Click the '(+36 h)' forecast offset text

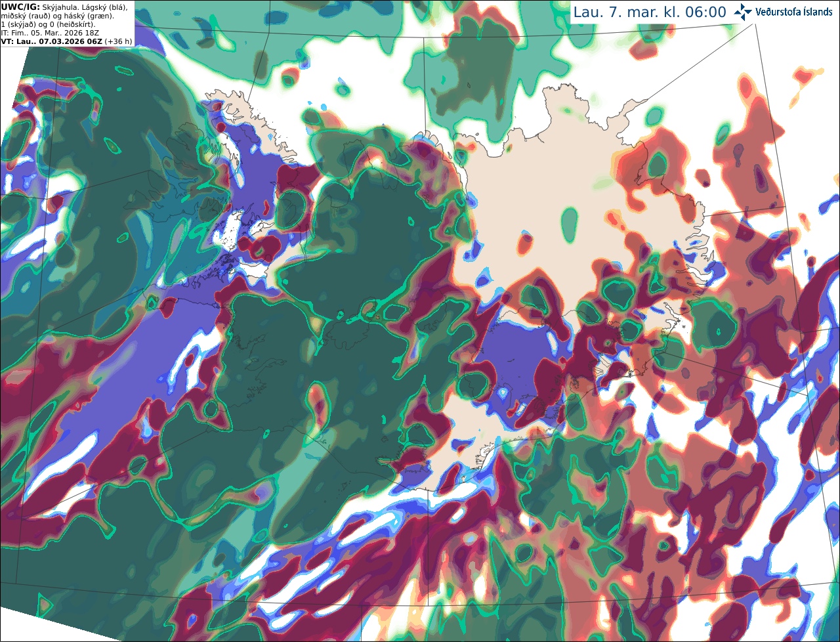118,41
